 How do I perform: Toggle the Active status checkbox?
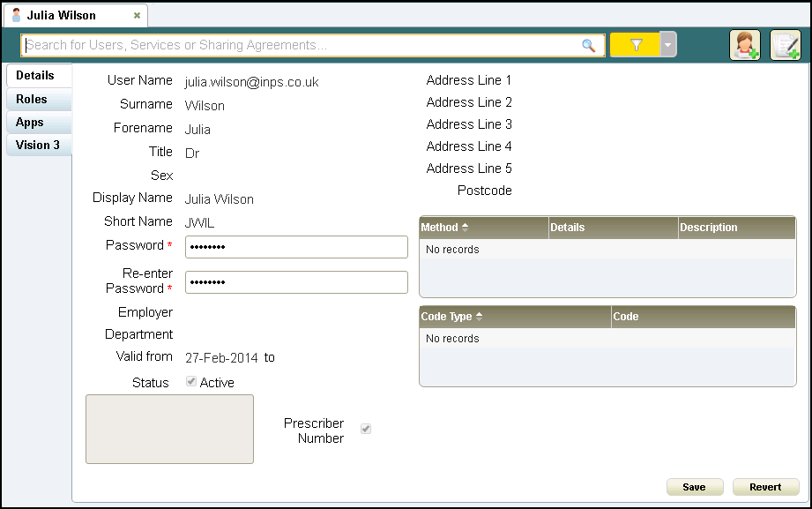pos(191,382)
